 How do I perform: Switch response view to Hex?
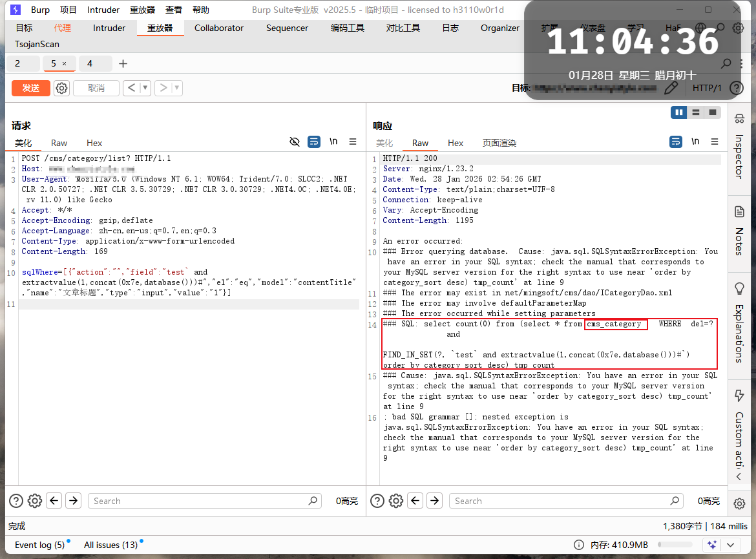click(x=455, y=143)
